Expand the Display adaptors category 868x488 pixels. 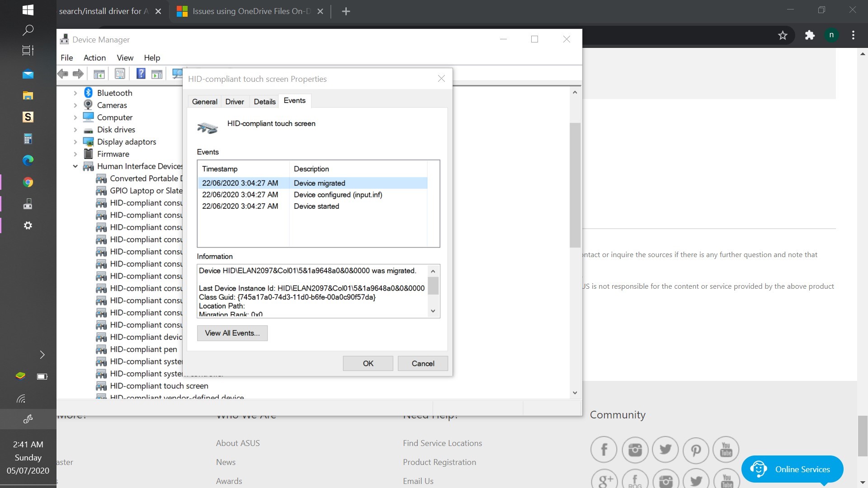click(75, 142)
